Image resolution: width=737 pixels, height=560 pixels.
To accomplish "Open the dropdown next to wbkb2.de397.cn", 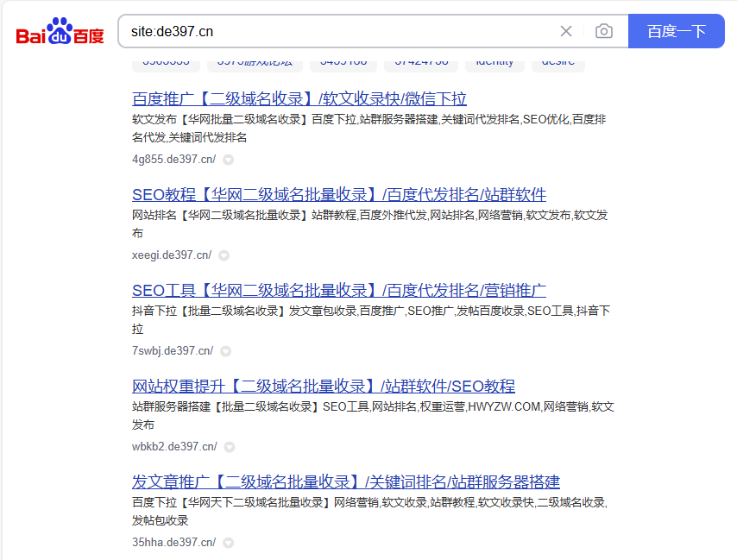I will 230,447.
